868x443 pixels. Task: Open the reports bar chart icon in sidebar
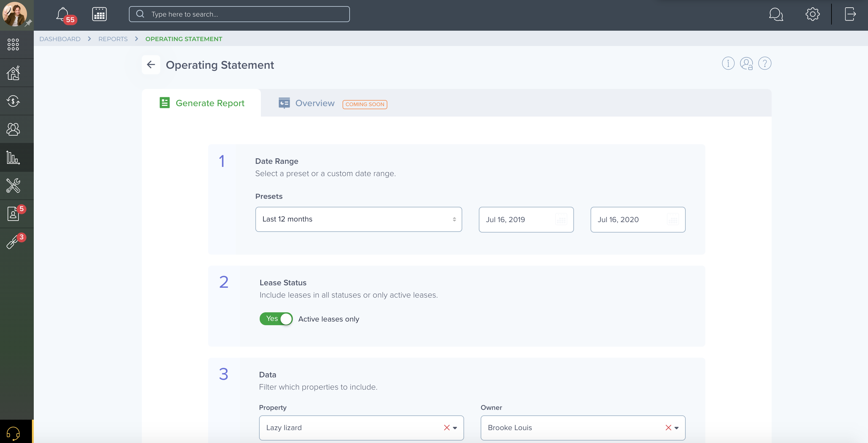(13, 157)
